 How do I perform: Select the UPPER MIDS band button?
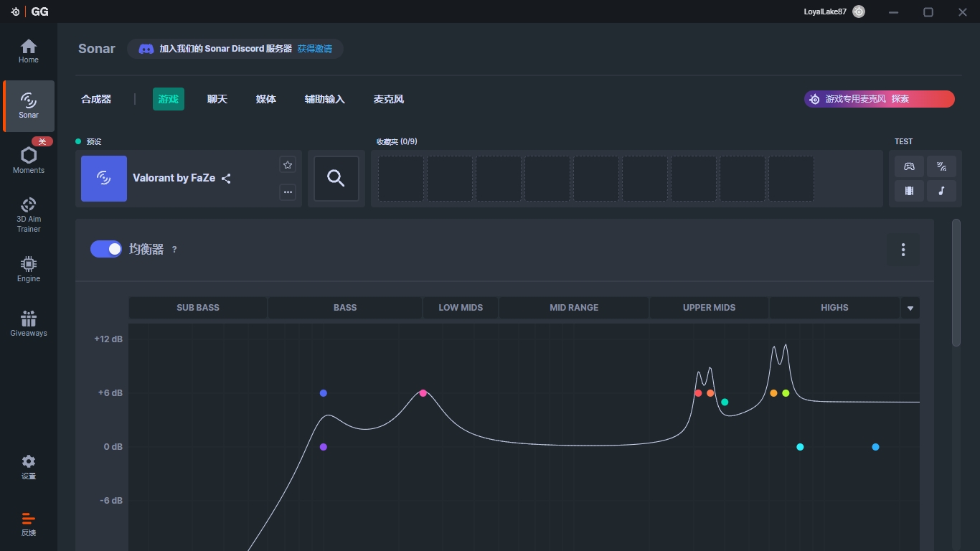point(709,308)
